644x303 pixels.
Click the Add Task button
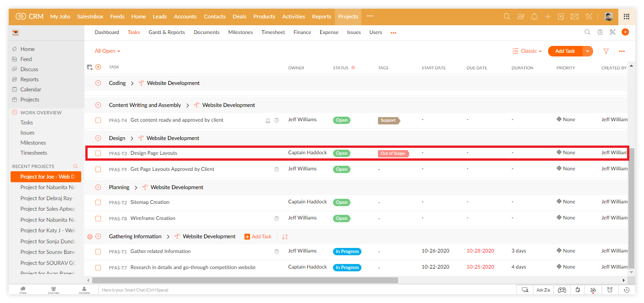pyautogui.click(x=565, y=51)
